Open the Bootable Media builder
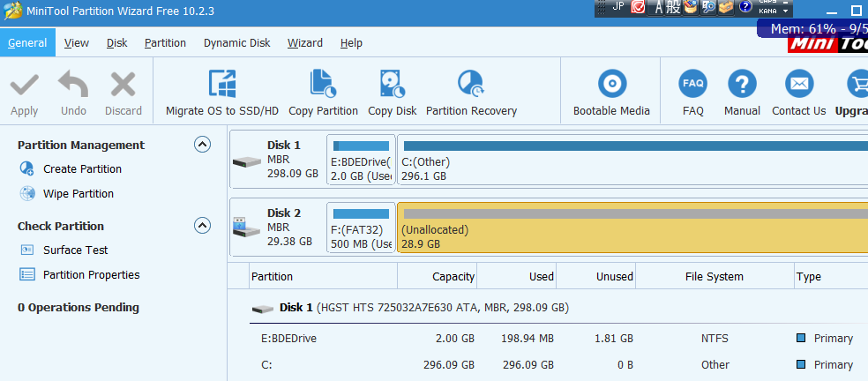Screen dimensions: 868x381 click(x=611, y=84)
